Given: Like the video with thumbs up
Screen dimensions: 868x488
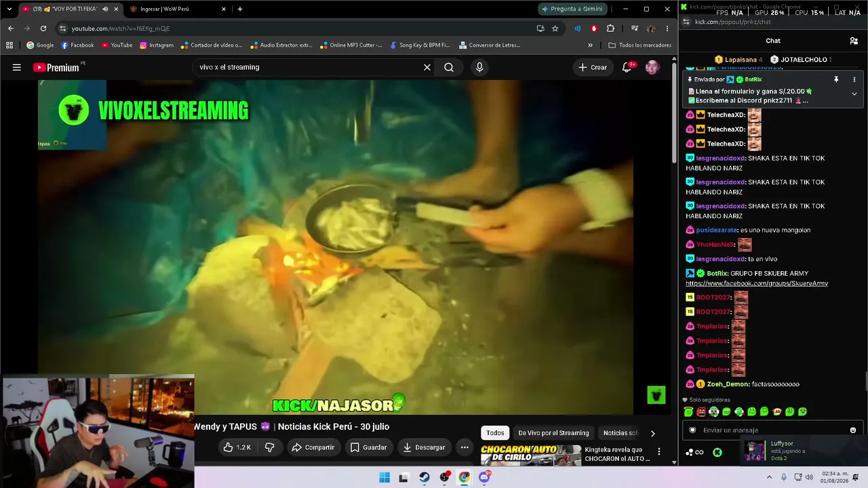Looking at the screenshot, I should [237, 447].
